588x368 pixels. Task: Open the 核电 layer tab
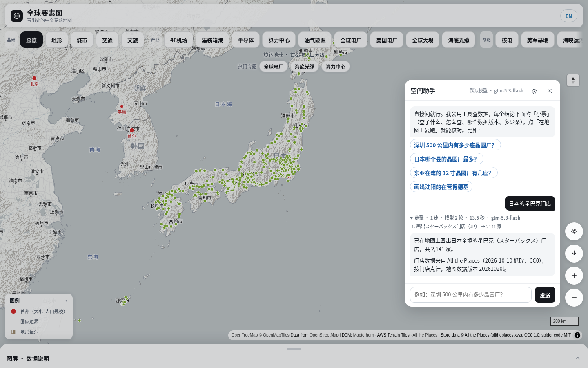click(x=507, y=40)
